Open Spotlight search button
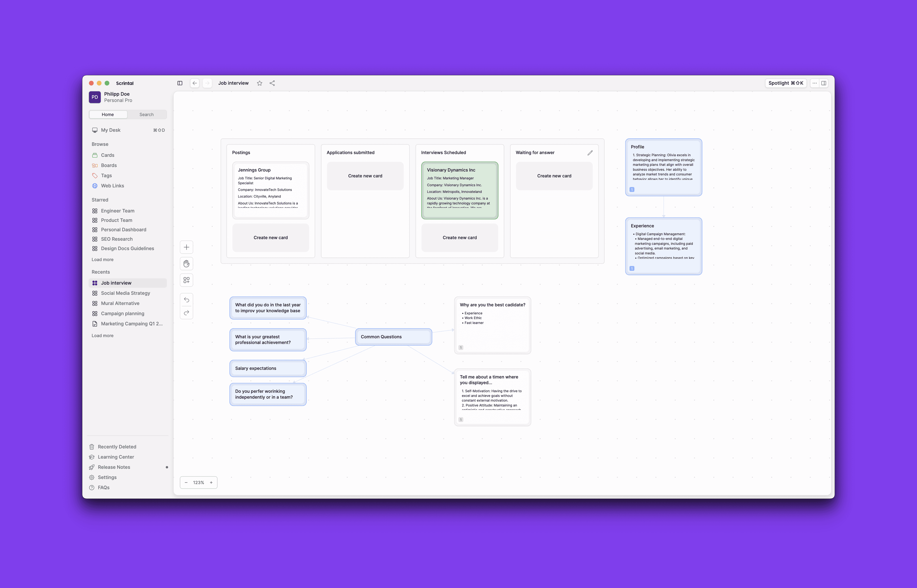The width and height of the screenshot is (917, 588). (x=786, y=83)
